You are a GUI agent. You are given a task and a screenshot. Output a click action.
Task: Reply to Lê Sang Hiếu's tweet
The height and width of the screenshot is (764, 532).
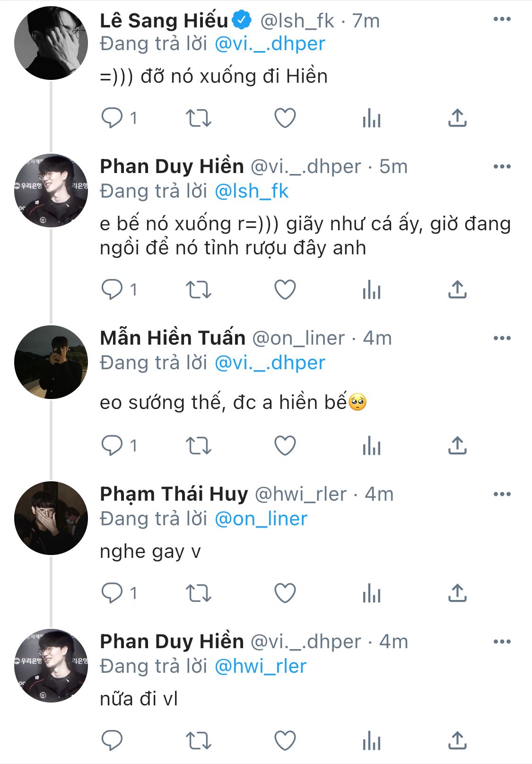112,118
